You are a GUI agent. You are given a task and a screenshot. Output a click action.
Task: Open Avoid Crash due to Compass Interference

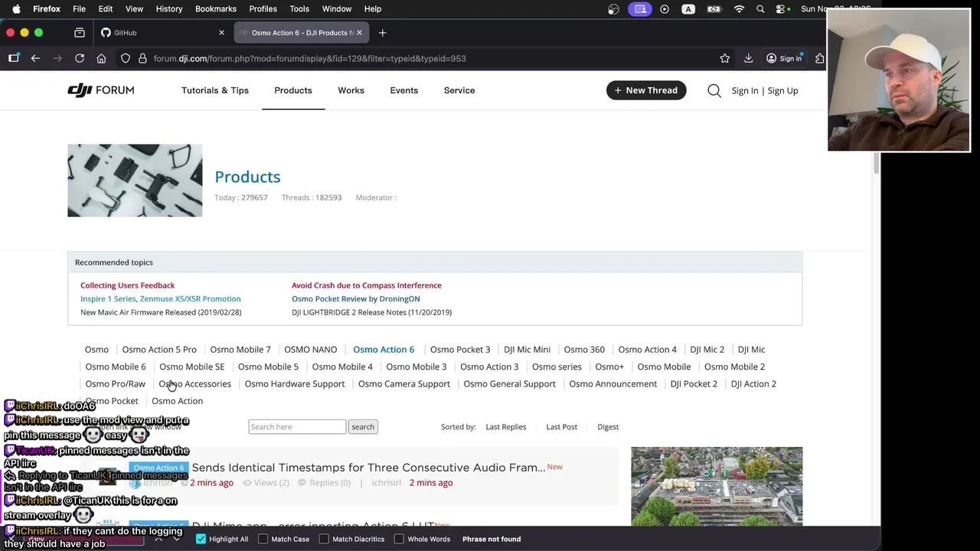click(x=366, y=285)
